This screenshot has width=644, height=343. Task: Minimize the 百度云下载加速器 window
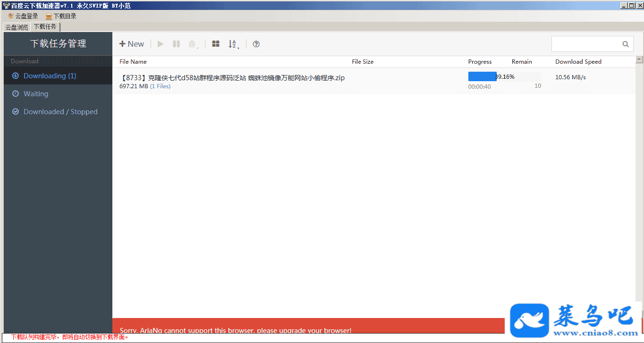click(x=624, y=6)
